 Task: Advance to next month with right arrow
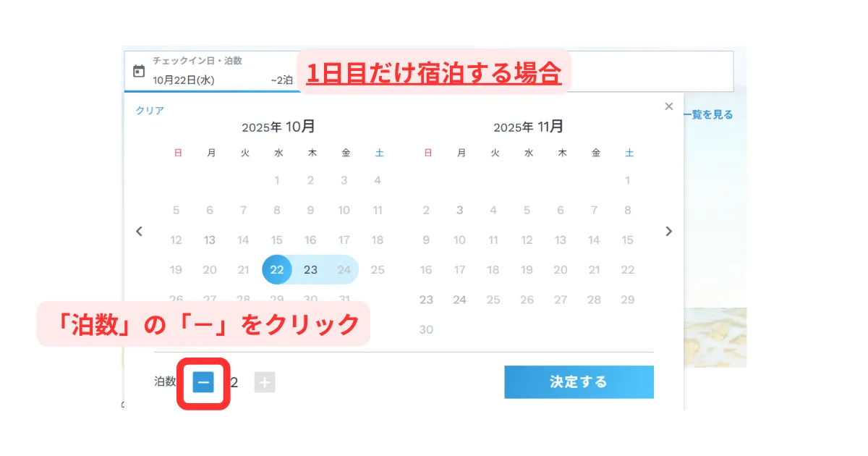(x=669, y=232)
